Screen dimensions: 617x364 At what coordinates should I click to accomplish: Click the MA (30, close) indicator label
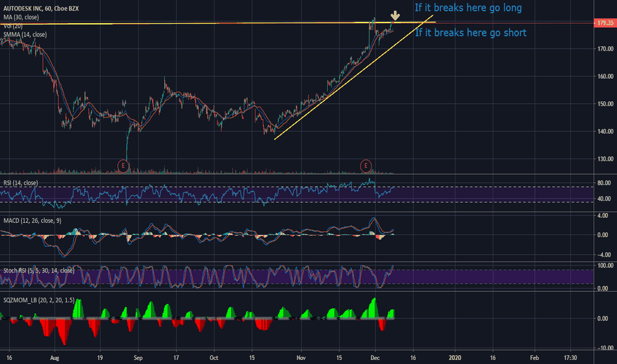coord(21,17)
